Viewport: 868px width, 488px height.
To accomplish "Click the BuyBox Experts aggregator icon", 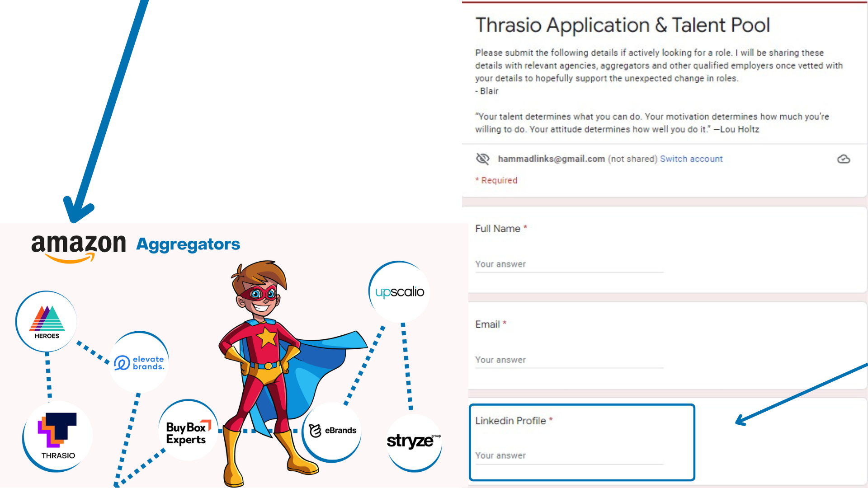I will [x=185, y=430].
